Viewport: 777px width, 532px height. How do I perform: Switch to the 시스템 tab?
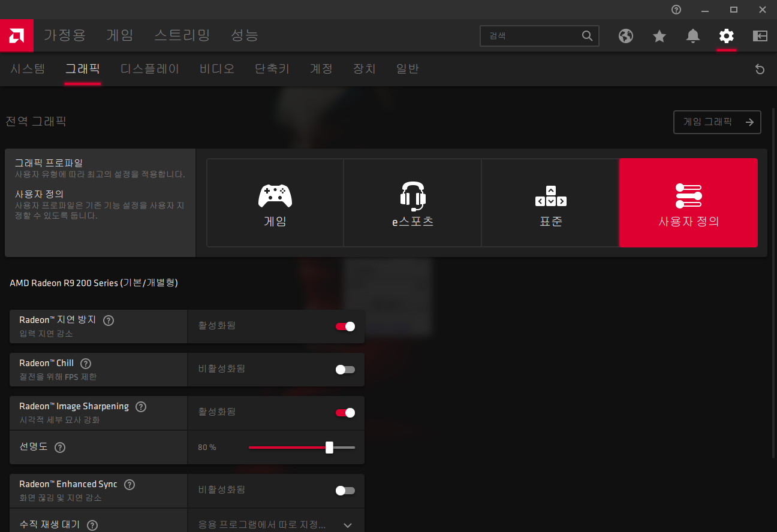point(28,69)
